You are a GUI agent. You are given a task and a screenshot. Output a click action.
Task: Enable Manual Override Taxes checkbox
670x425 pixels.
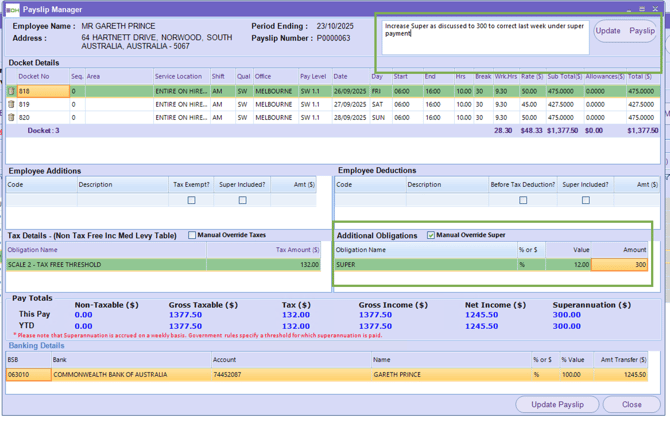[x=192, y=236]
